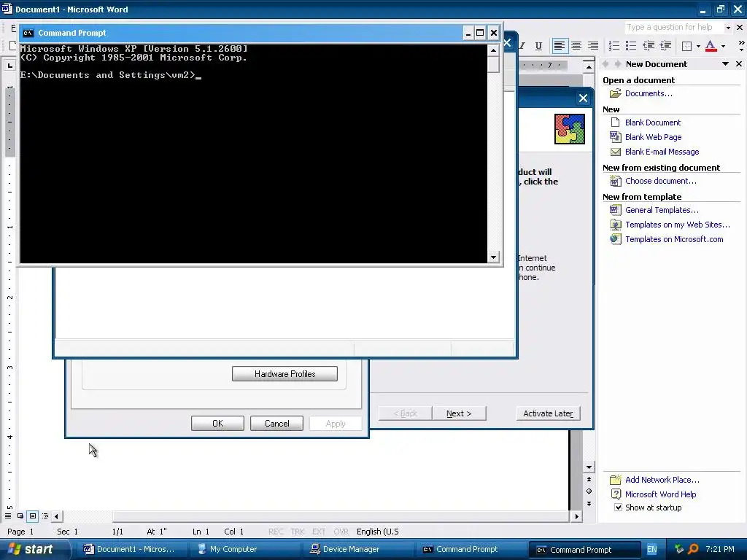The image size is (747, 560).
Task: Create a Blank E-mail Message
Action: [662, 152]
